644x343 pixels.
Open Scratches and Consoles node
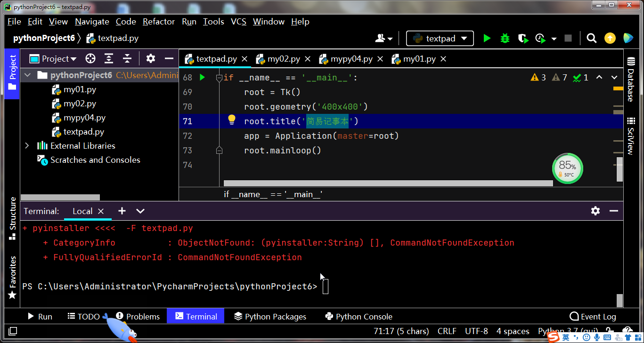point(89,160)
